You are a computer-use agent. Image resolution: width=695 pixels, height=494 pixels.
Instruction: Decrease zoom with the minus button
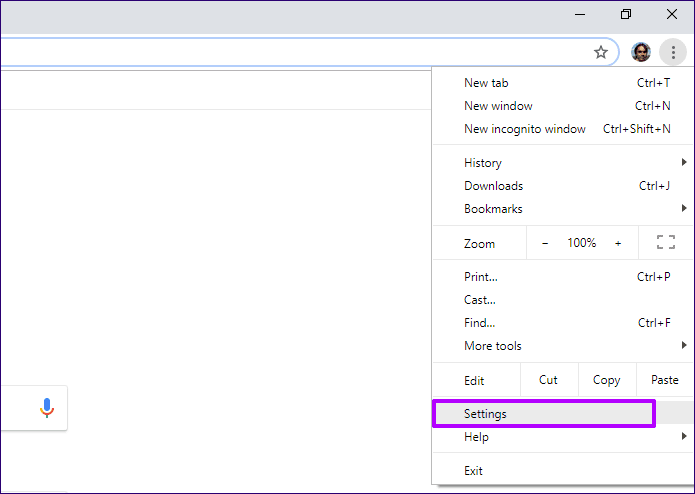click(545, 243)
